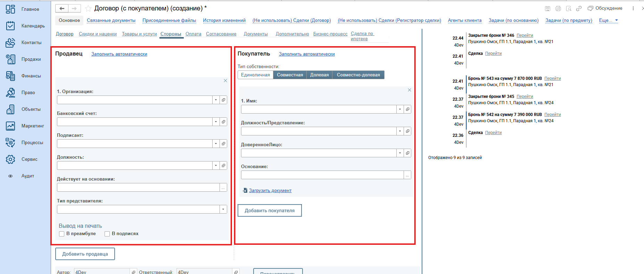Open the Сервис gear icon
644x274 pixels.
[x=10, y=159]
